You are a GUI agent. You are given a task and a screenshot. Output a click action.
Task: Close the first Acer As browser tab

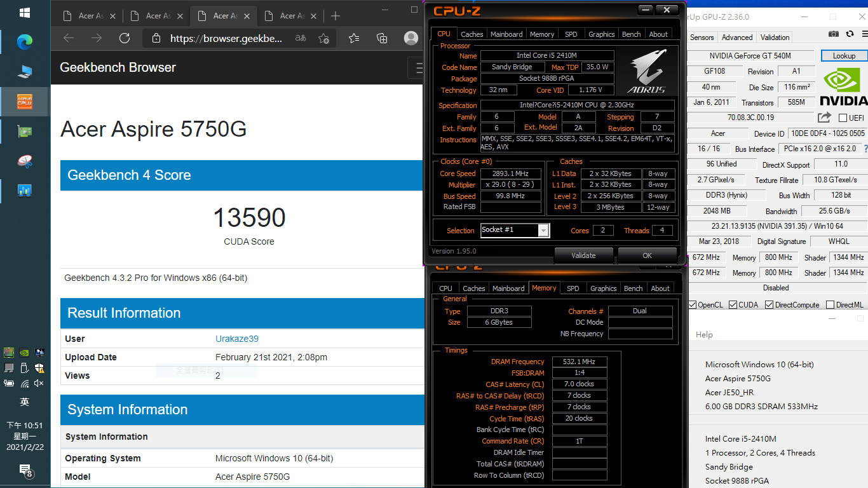pos(112,16)
